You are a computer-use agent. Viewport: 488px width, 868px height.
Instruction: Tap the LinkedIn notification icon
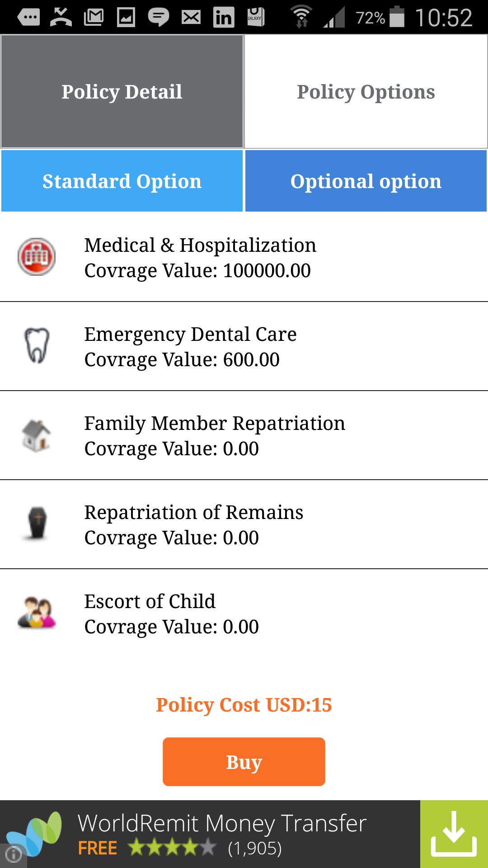tap(224, 18)
